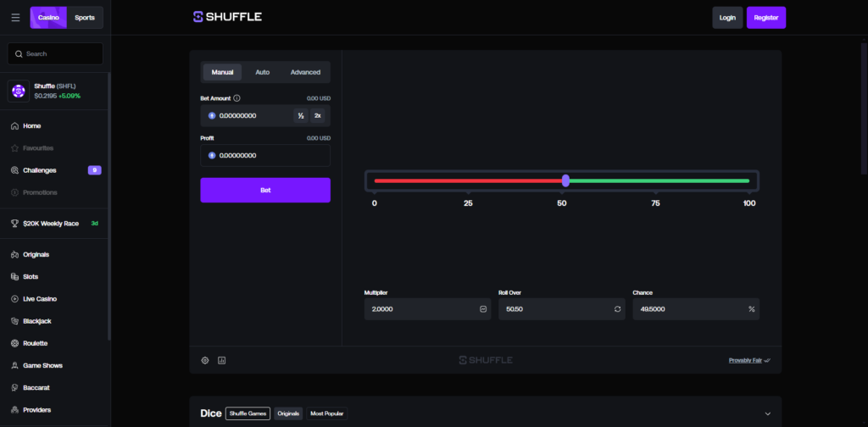Click the Challenges count badge 9
The image size is (868, 427).
click(x=95, y=170)
